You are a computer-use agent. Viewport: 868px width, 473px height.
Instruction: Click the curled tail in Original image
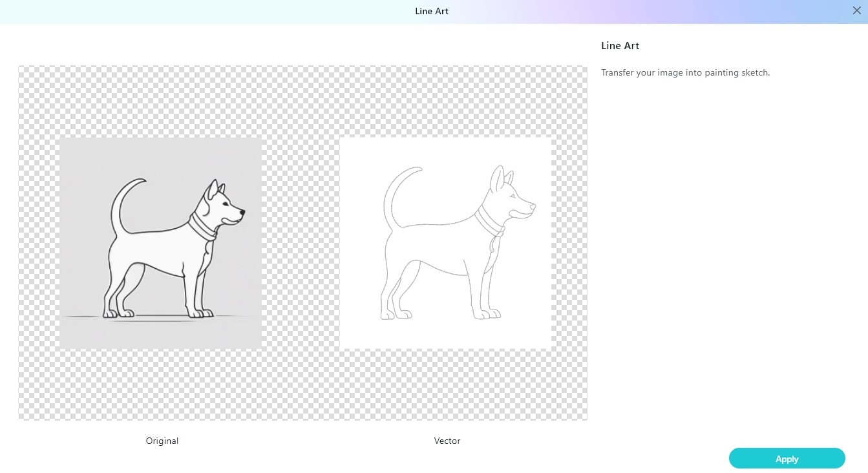[122, 200]
